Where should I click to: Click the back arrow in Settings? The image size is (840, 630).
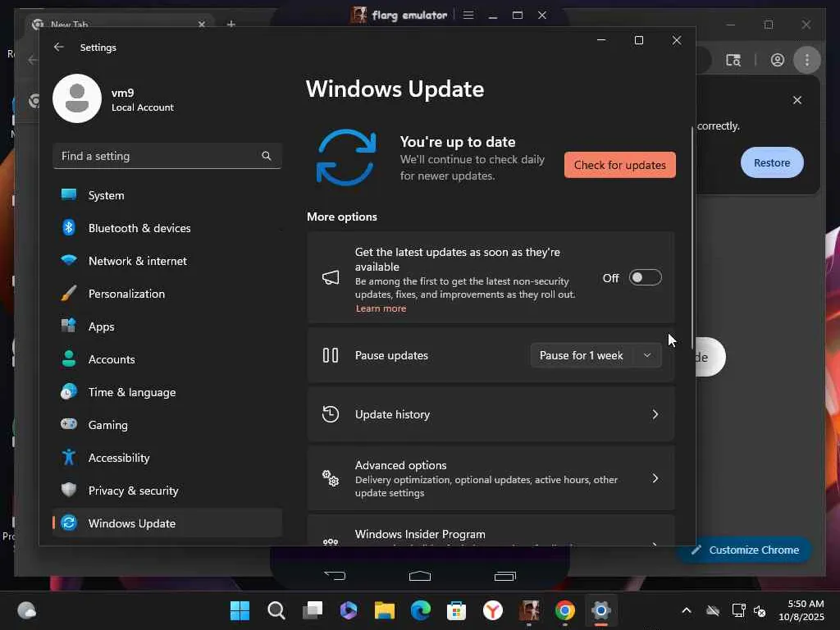59,47
